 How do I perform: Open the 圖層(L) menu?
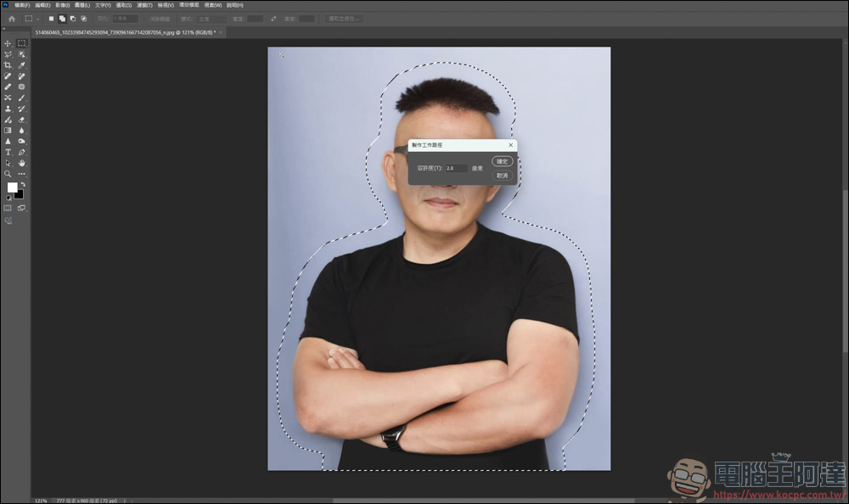(82, 5)
